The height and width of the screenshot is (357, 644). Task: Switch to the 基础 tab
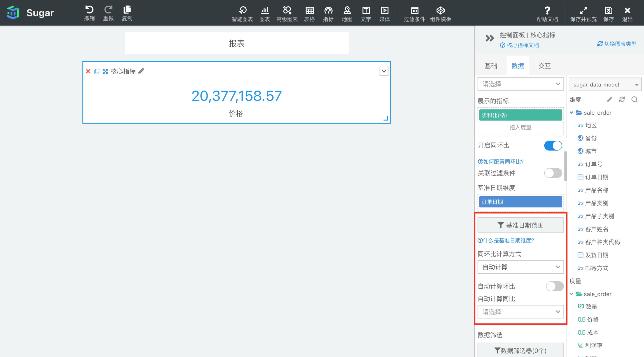click(491, 66)
